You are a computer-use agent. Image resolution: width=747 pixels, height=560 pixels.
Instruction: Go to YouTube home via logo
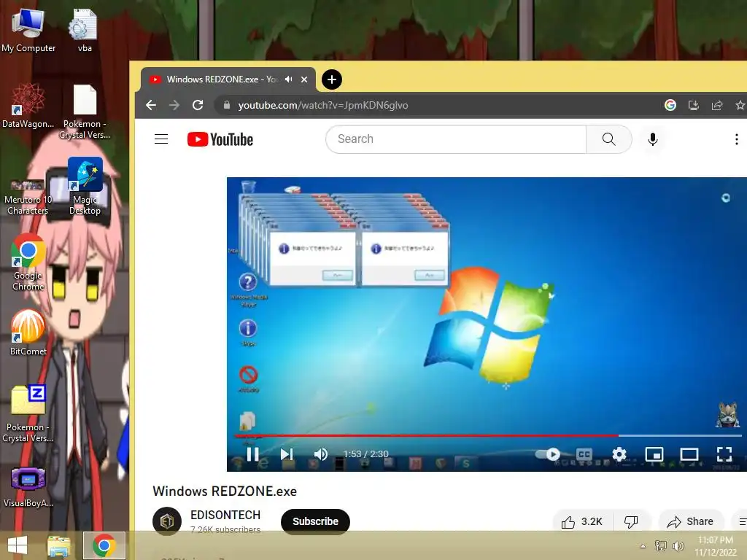click(x=220, y=139)
